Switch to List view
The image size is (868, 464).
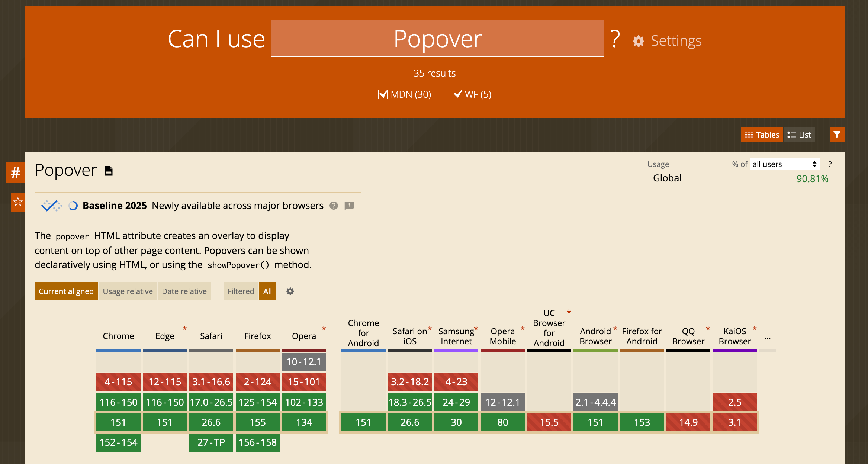coord(799,135)
